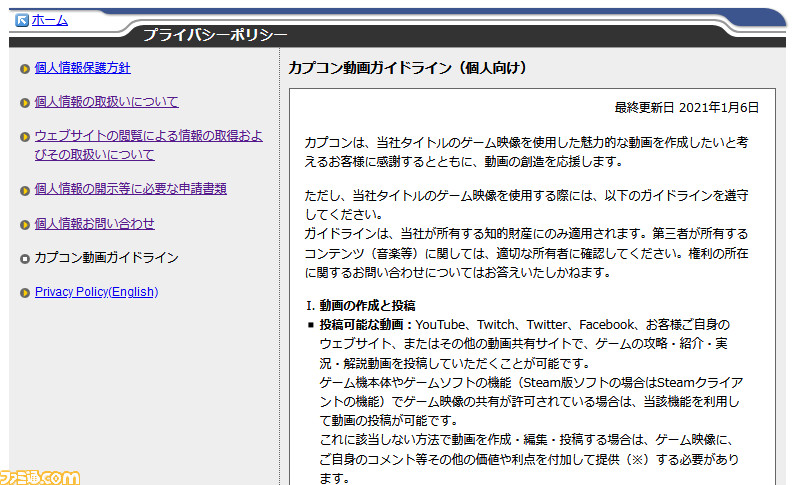This screenshot has width=798, height=485.
Task: Click bullet icon beside Privacy Policy(English)
Action: (24, 293)
